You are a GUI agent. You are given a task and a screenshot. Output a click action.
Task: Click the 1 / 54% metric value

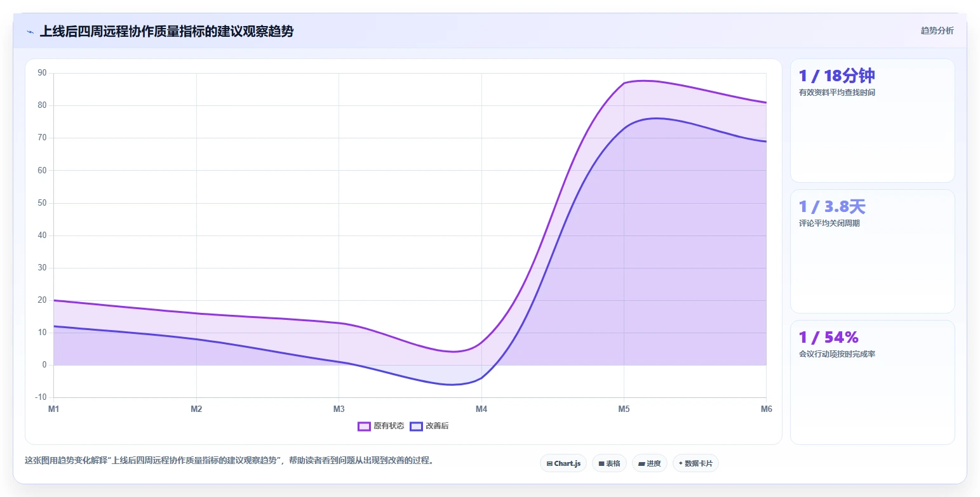pos(829,337)
